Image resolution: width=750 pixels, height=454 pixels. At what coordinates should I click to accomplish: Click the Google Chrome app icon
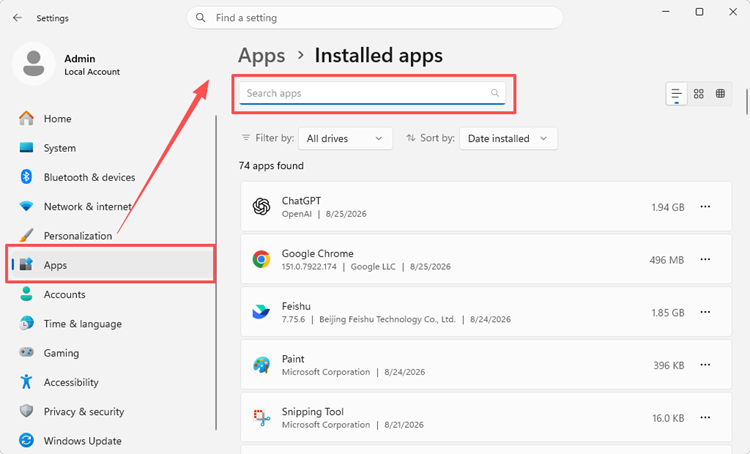point(261,259)
